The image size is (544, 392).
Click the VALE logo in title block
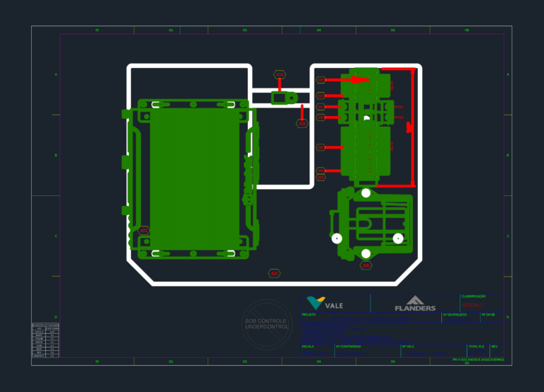point(325,303)
